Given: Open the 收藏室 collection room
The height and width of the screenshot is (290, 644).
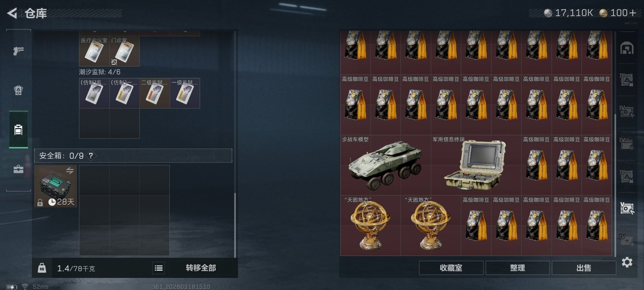Looking at the screenshot, I should point(451,268).
